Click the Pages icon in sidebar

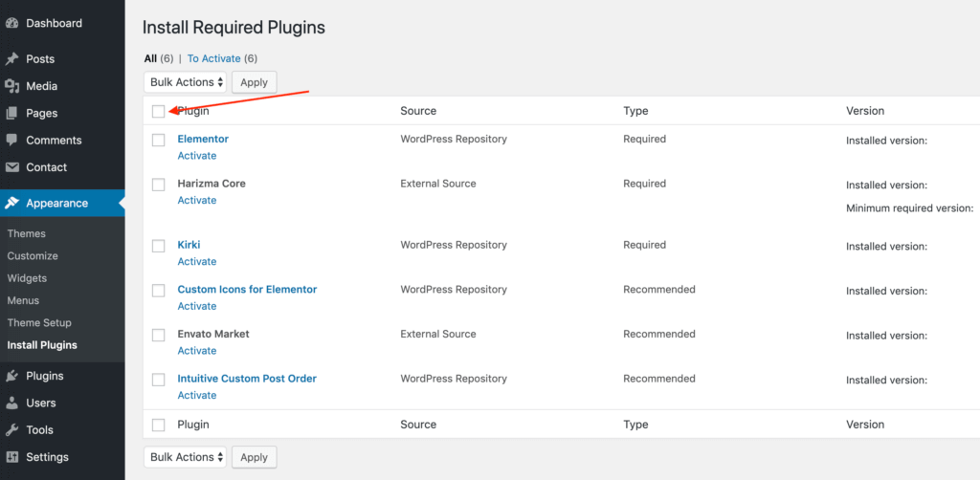(12, 113)
